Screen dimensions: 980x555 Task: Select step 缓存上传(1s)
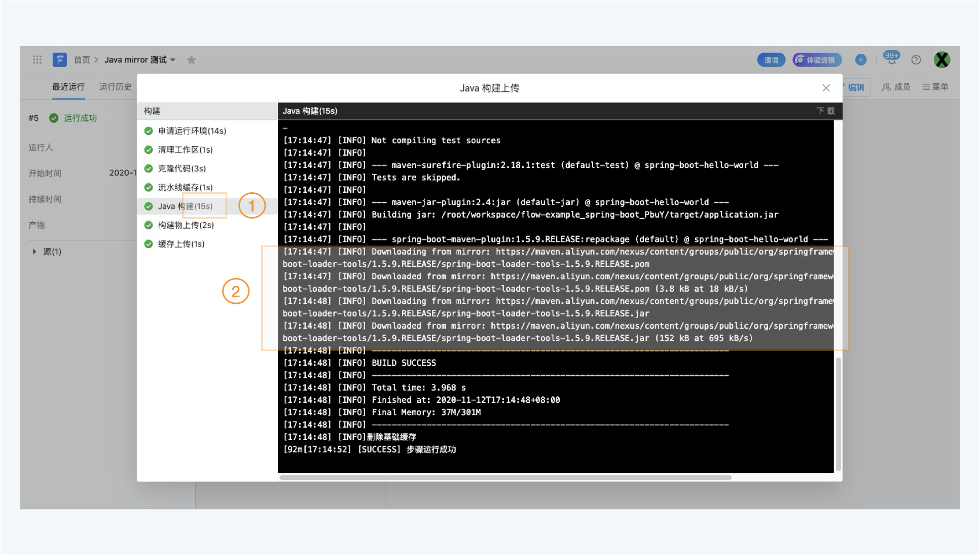(x=207, y=244)
